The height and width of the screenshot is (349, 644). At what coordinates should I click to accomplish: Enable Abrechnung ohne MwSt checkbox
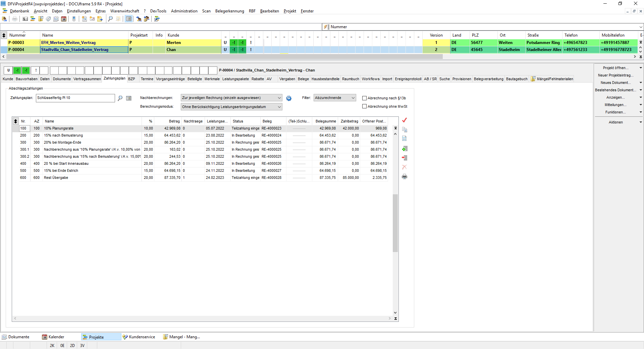point(364,106)
